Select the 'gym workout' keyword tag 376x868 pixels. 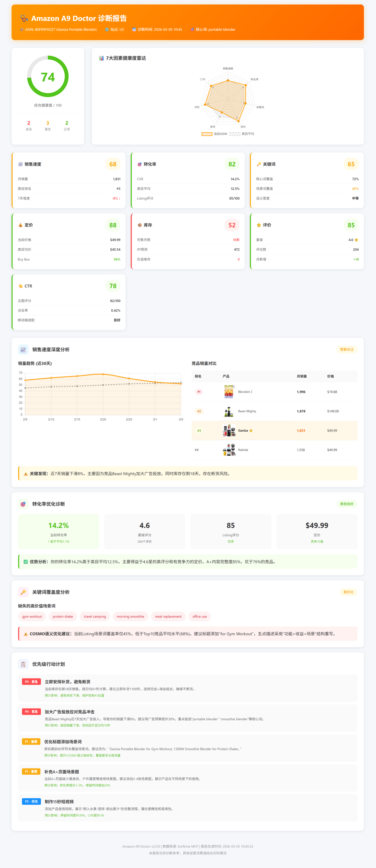click(x=32, y=617)
